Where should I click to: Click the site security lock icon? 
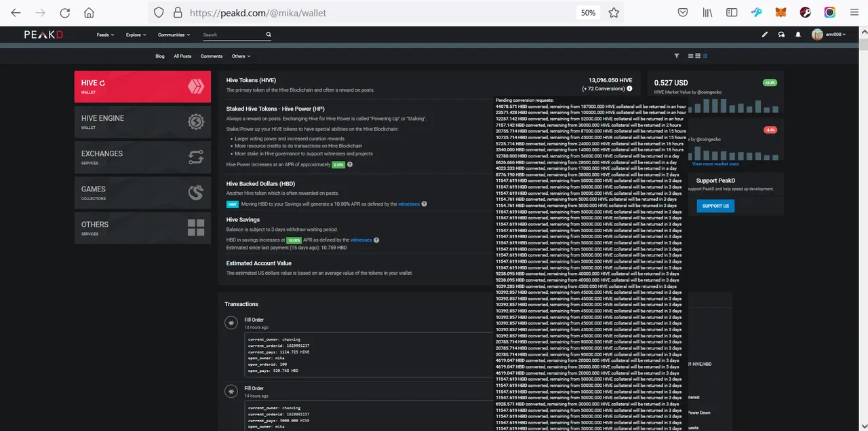178,12
